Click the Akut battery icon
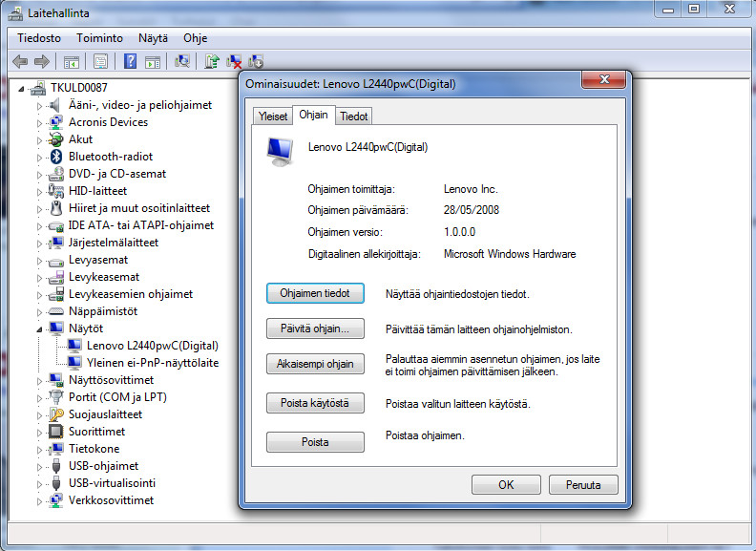The height and width of the screenshot is (551, 756). 56,139
